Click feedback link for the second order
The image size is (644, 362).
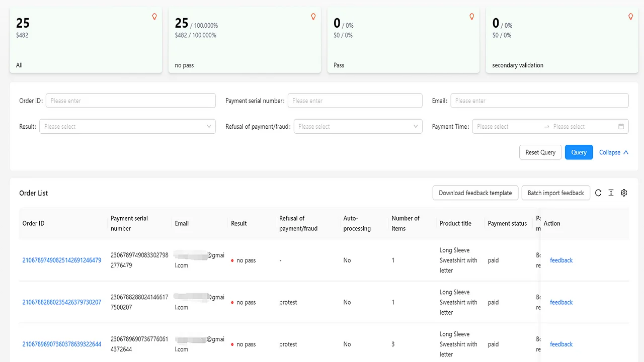click(x=561, y=302)
